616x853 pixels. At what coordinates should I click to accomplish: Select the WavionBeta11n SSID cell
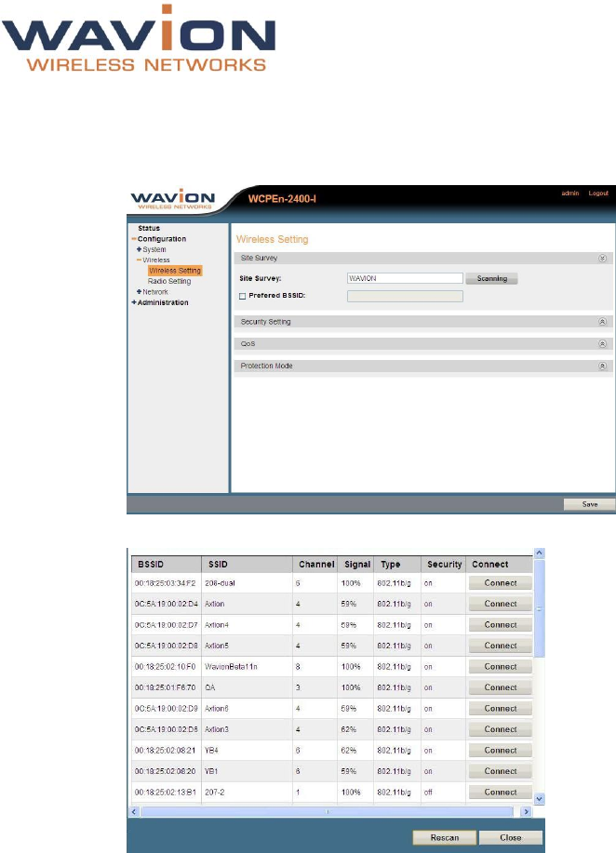click(x=247, y=667)
